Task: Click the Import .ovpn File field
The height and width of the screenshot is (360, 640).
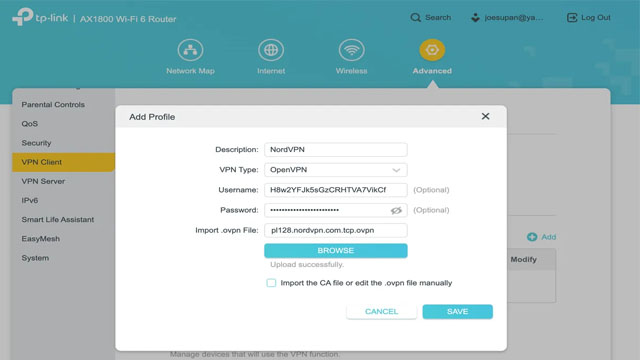Action: coord(336,230)
